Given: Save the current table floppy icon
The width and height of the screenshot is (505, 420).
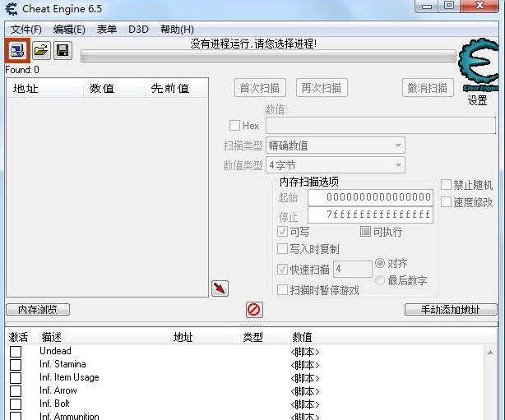Looking at the screenshot, I should [x=63, y=50].
